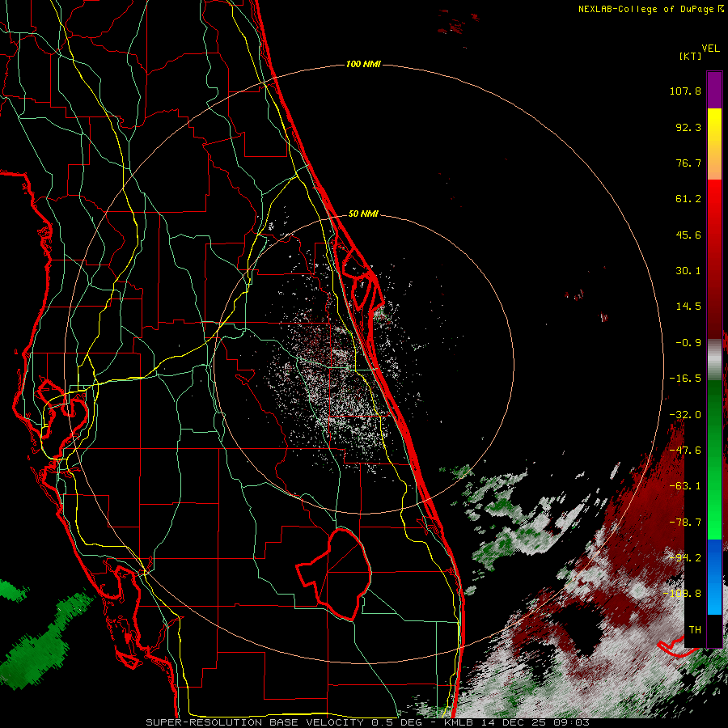728x728 pixels.
Task: Click the TH label on the legend
Action: pos(695,630)
